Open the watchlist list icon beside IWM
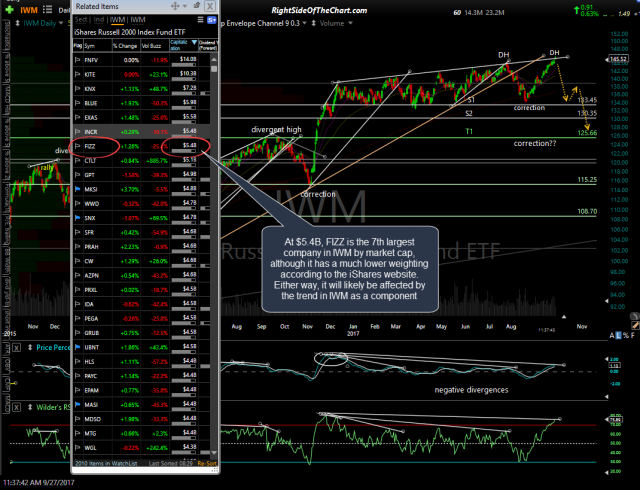This screenshot has height=490, width=640. click(x=47, y=9)
